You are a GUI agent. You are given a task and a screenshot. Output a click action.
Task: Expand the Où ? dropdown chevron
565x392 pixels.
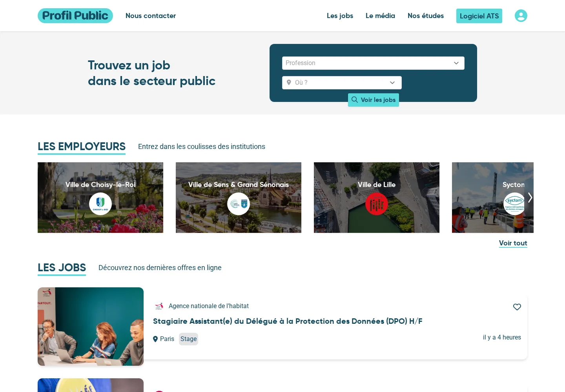[x=392, y=83]
